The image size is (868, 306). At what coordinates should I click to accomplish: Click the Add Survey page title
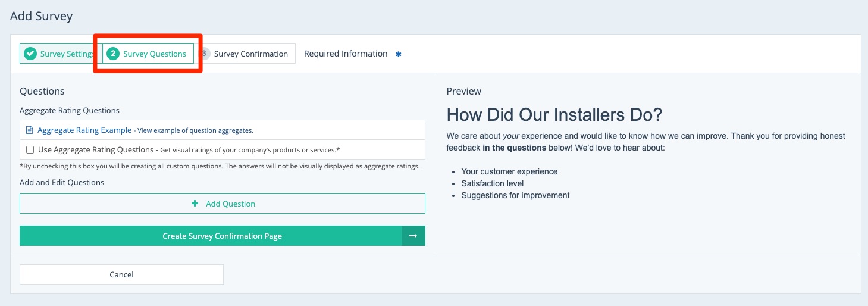42,16
